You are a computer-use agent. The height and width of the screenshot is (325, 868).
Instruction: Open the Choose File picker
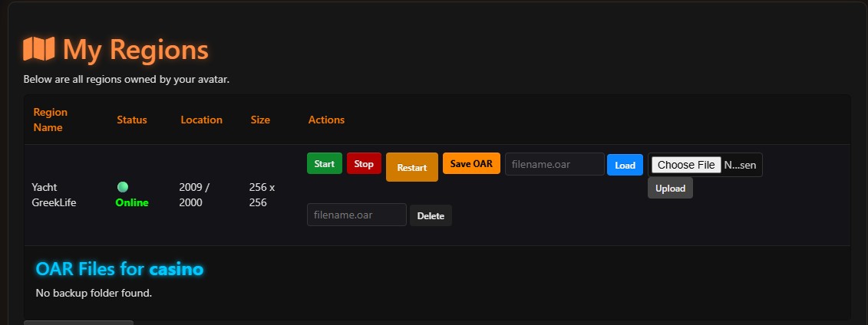click(x=686, y=165)
